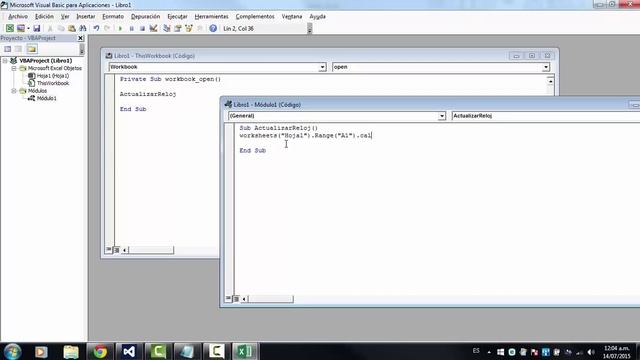Open the Herramientas menu
This screenshot has width=640, height=360.
tap(211, 16)
